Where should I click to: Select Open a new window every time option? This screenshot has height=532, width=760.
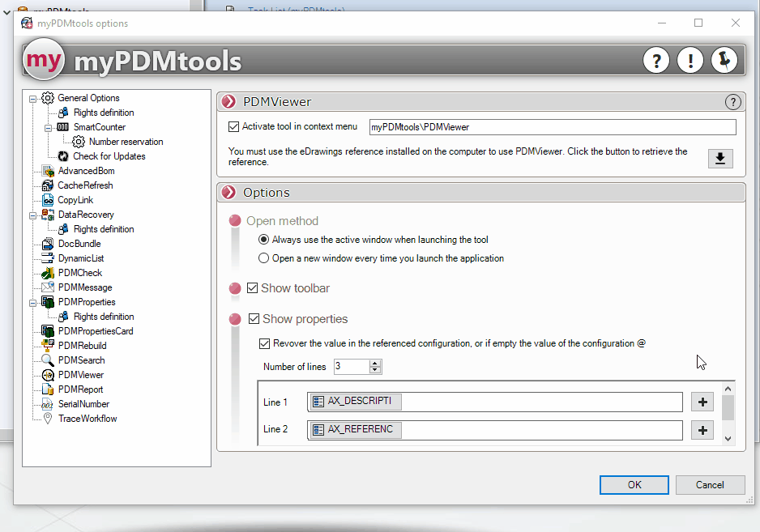click(263, 258)
